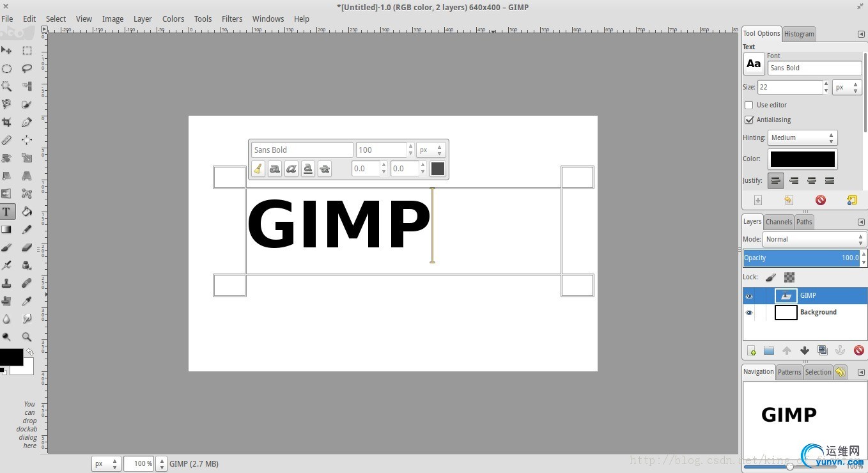Select the Blend gradient tool
Screen dimensions: 868x473
[x=6, y=229]
